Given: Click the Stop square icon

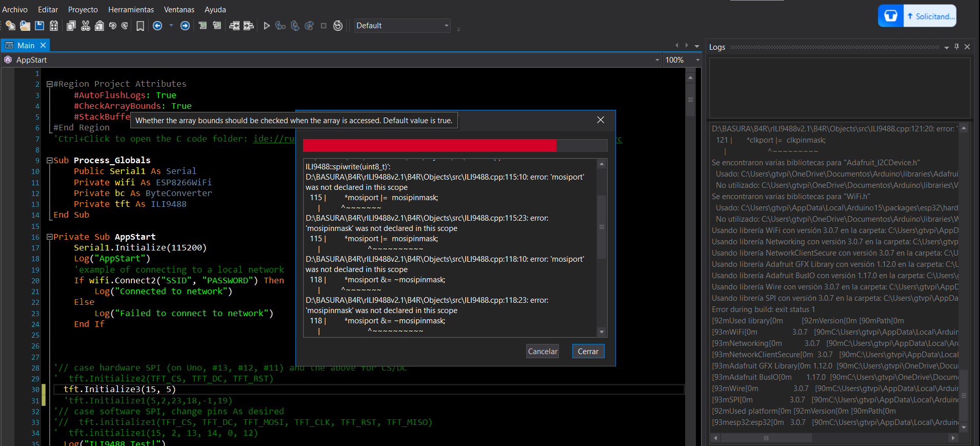Looking at the screenshot, I should [324, 26].
